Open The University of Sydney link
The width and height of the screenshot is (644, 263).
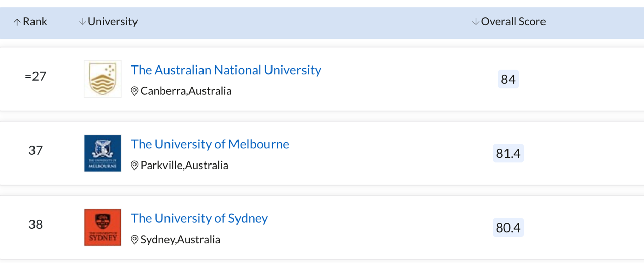click(199, 218)
